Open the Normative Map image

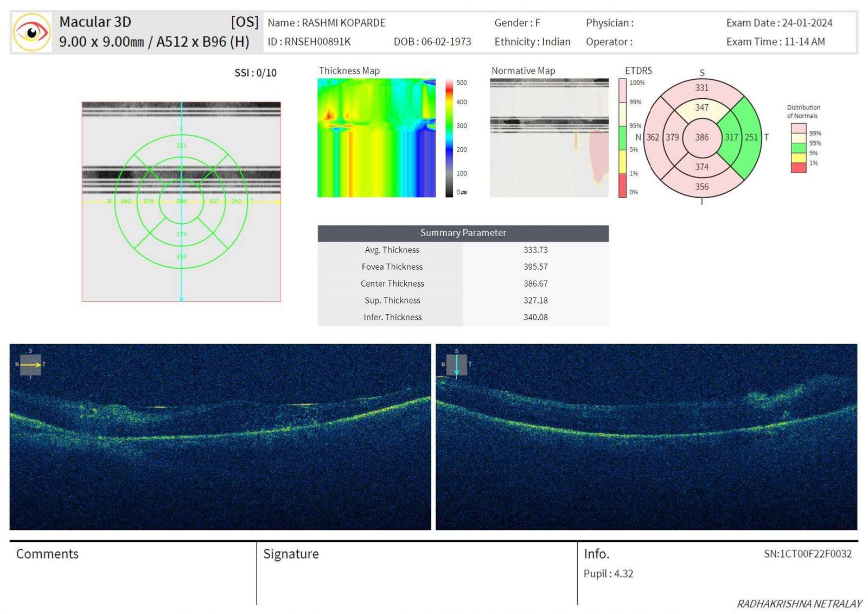click(549, 138)
